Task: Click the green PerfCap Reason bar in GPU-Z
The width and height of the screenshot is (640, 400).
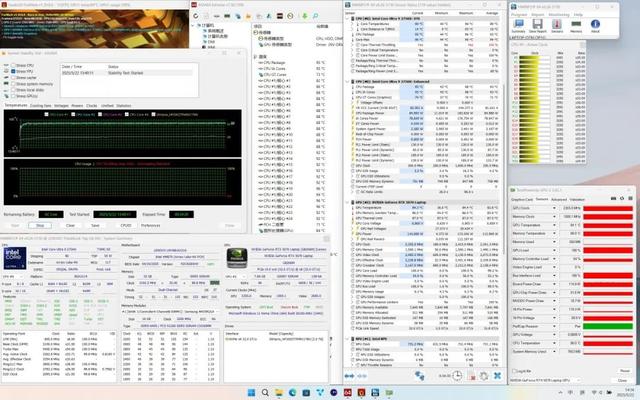Action: (x=608, y=326)
